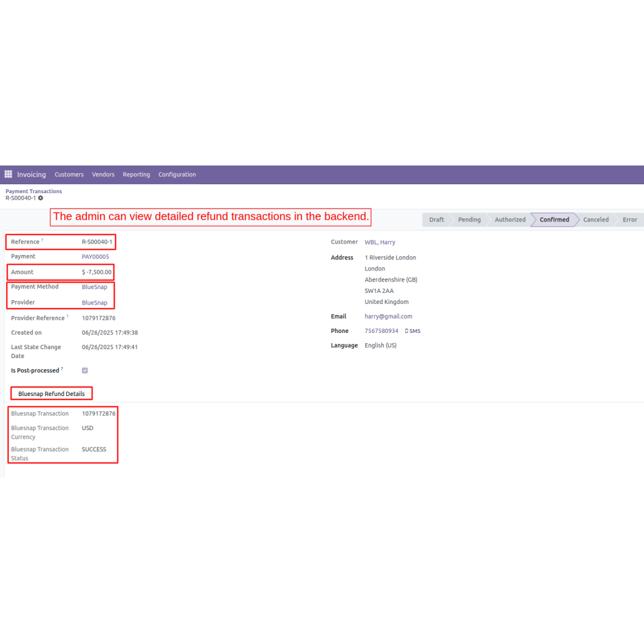Click the gear icon beside R-S00040-1
This screenshot has width=644, height=644.
point(41,198)
